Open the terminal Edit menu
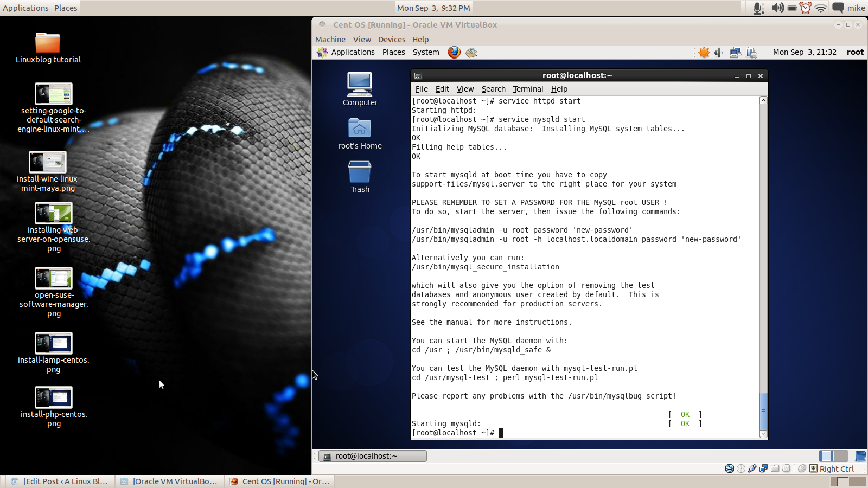This screenshot has width=868, height=488. pyautogui.click(x=442, y=89)
